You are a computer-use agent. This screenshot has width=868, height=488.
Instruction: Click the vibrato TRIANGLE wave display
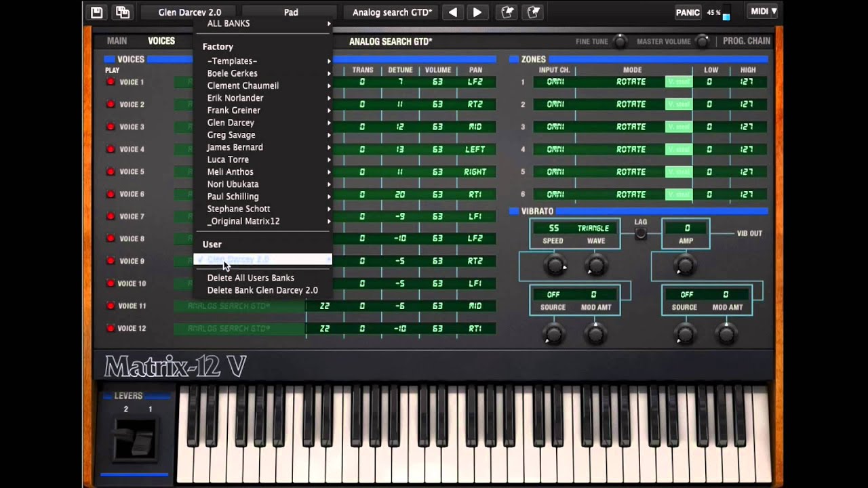point(593,228)
